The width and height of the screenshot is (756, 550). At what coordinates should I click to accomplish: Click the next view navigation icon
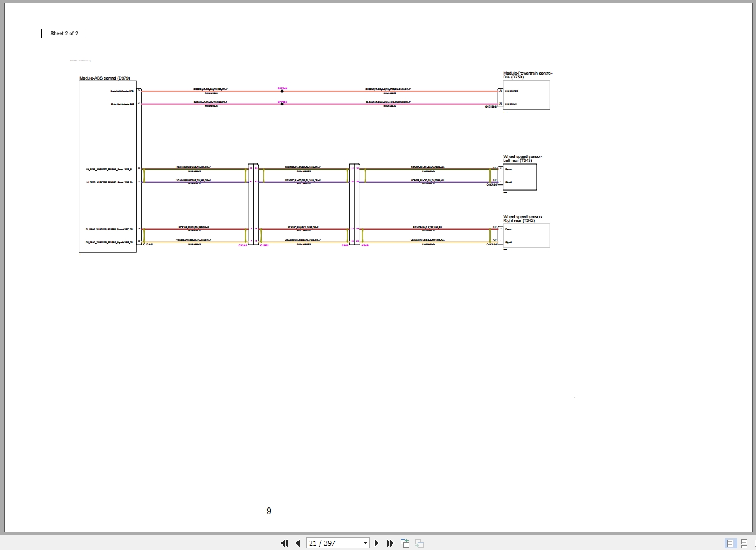coord(419,543)
